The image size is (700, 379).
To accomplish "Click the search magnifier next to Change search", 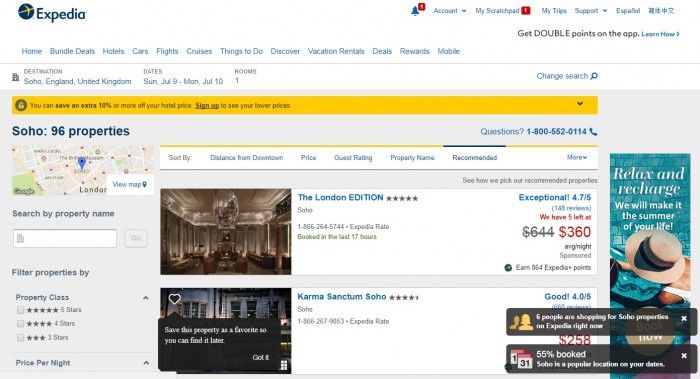I will [594, 76].
